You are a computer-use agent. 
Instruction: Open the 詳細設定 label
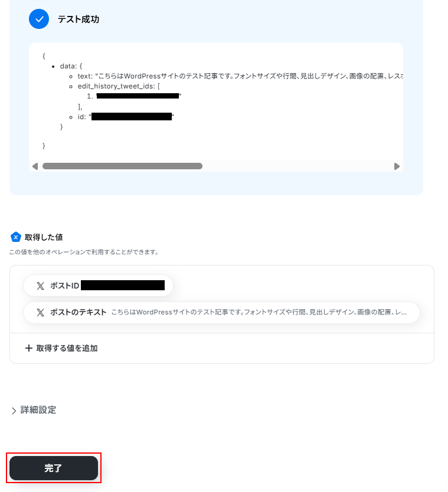pyautogui.click(x=38, y=410)
